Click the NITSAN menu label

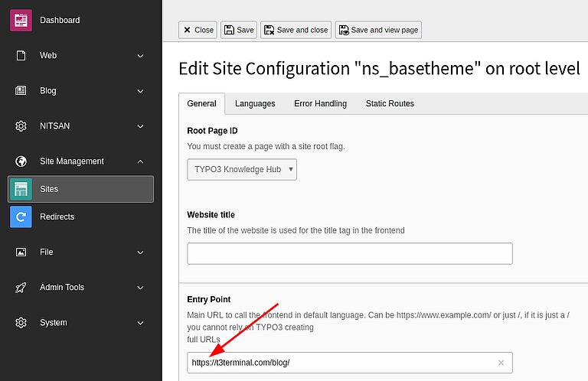(55, 126)
